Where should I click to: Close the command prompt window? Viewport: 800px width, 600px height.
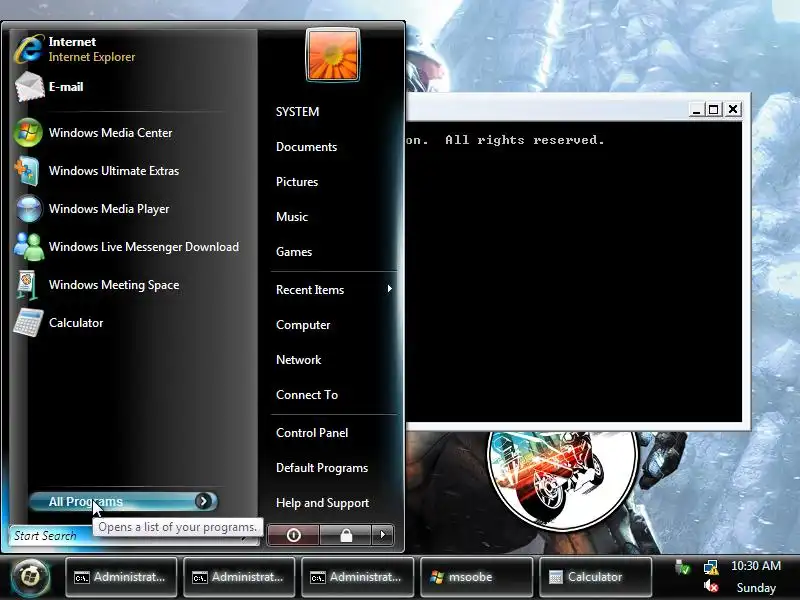(733, 109)
